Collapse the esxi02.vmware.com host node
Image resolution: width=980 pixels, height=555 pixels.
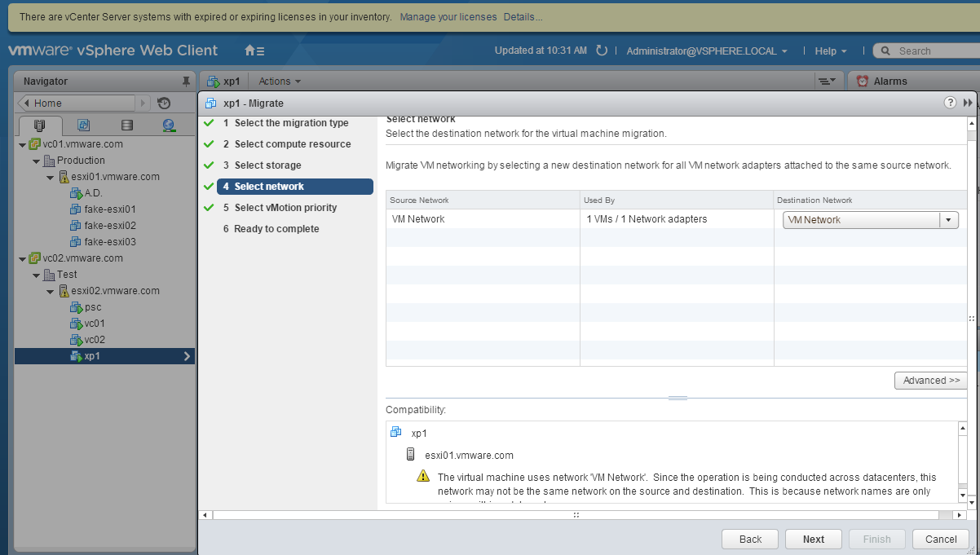pyautogui.click(x=51, y=291)
